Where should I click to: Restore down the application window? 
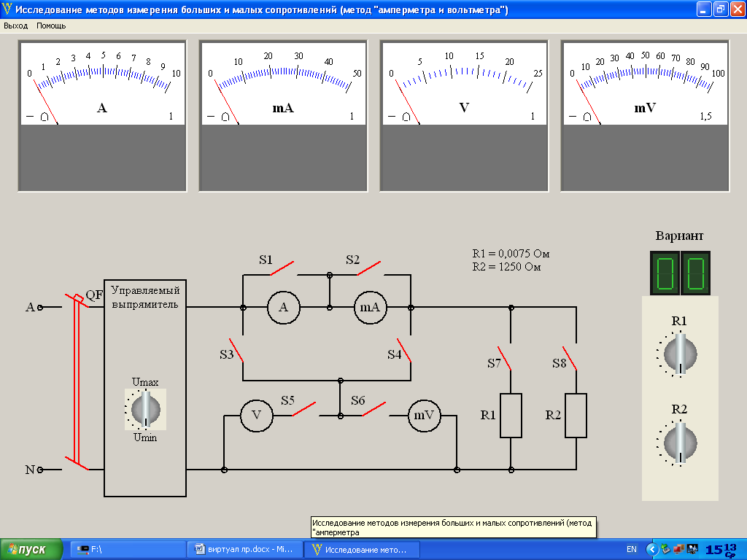(x=720, y=9)
